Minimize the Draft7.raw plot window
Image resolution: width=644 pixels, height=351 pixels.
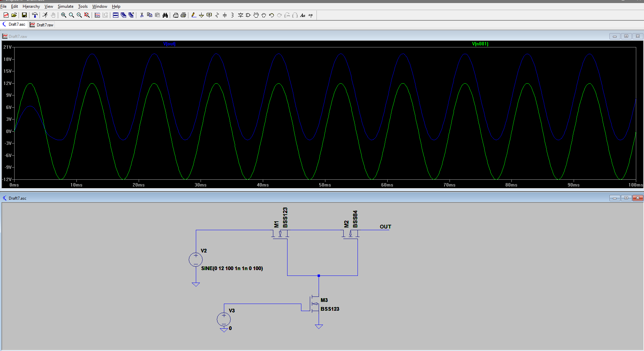click(615, 36)
